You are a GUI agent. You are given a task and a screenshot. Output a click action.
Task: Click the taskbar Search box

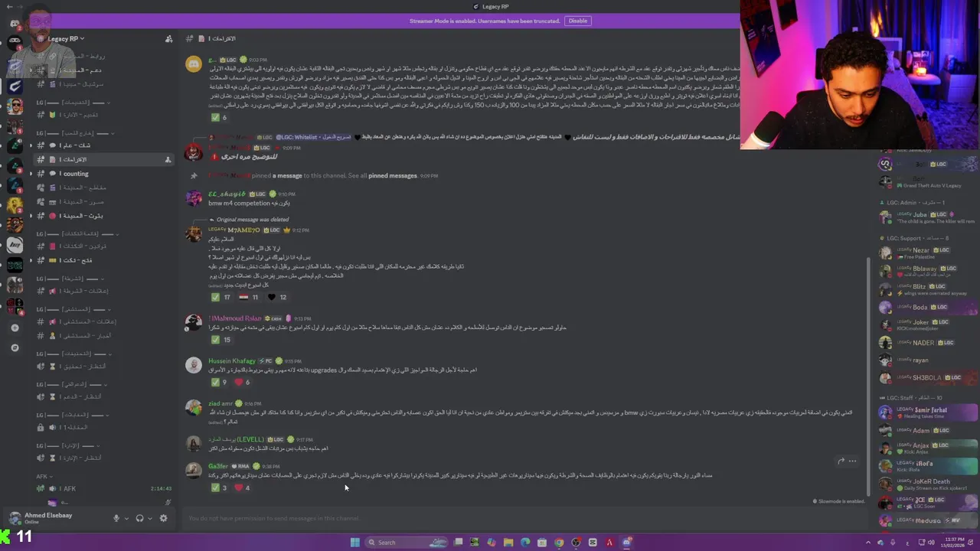(406, 543)
